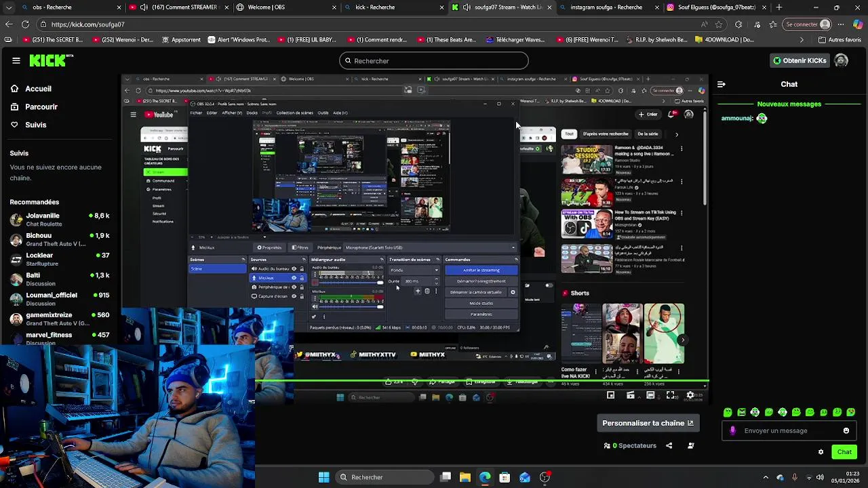Focus the Kick Rechercher search field
Viewport: 868px width, 488px height.
433,60
